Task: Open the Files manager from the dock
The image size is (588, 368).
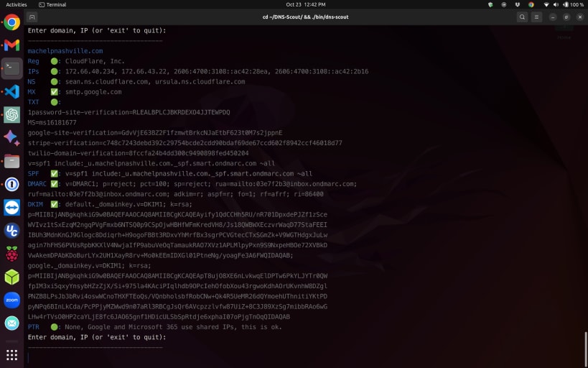Action: tap(11, 161)
